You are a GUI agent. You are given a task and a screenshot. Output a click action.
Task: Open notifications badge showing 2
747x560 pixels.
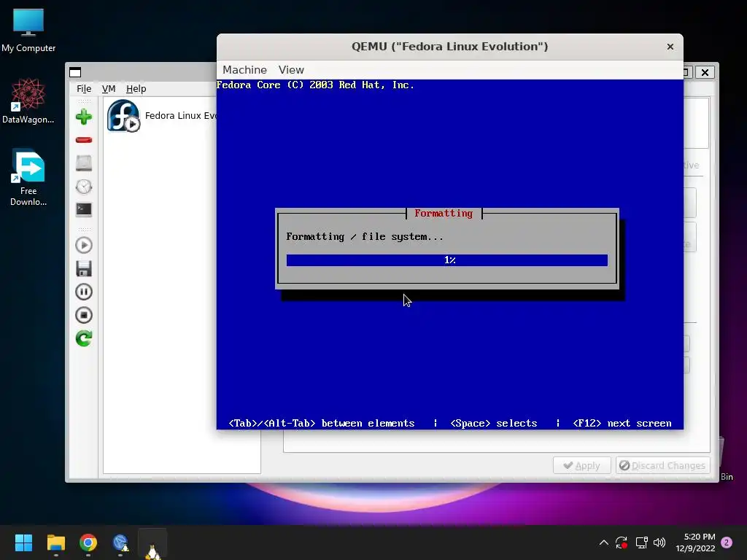(x=727, y=542)
